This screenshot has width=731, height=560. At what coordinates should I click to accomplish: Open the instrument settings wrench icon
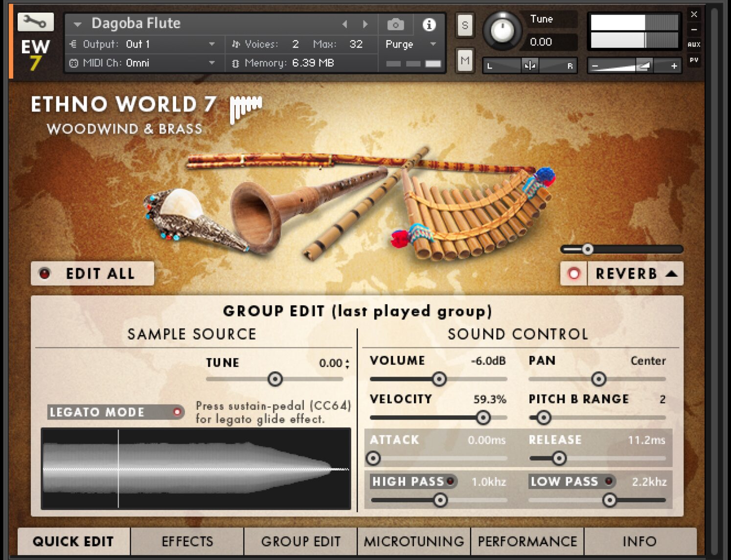click(x=36, y=22)
